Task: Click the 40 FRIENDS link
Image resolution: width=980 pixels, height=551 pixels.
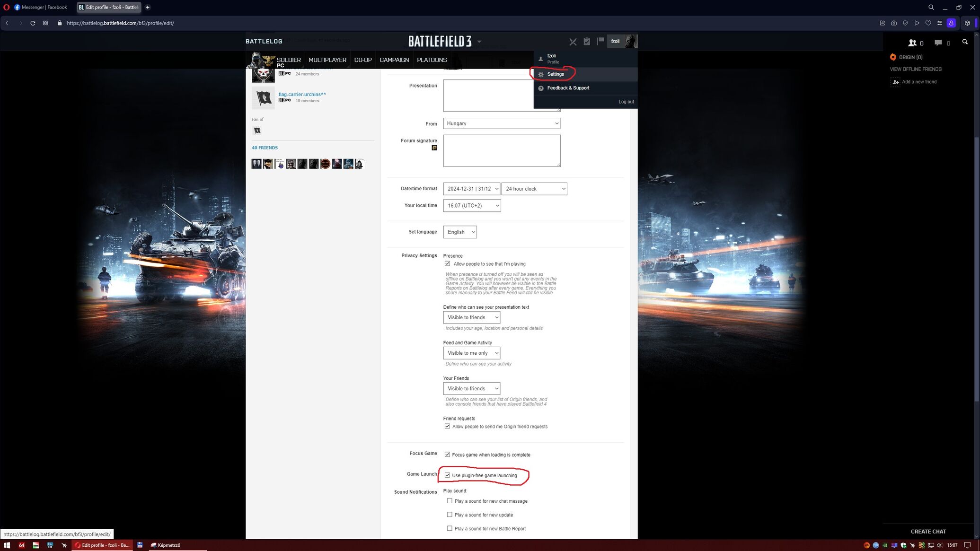Action: (265, 148)
